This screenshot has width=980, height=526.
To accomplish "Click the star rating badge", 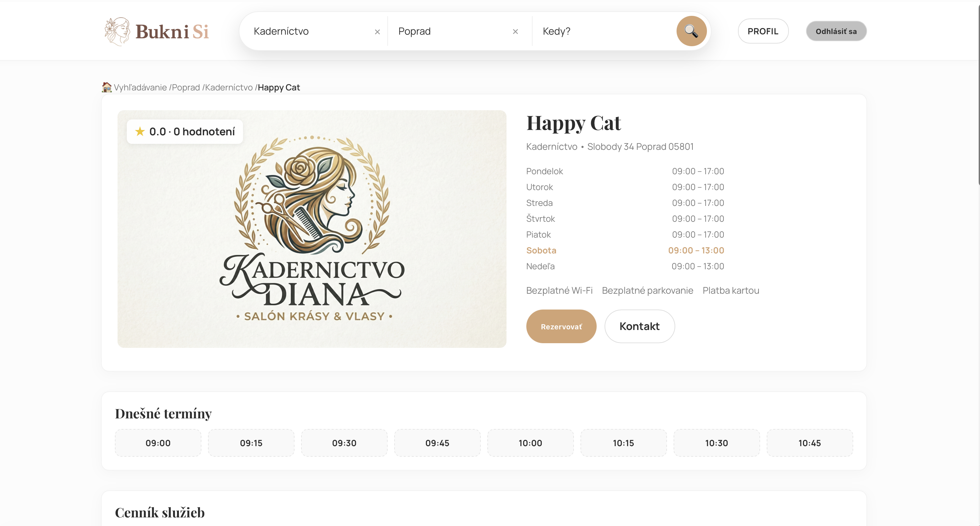I will pos(185,132).
